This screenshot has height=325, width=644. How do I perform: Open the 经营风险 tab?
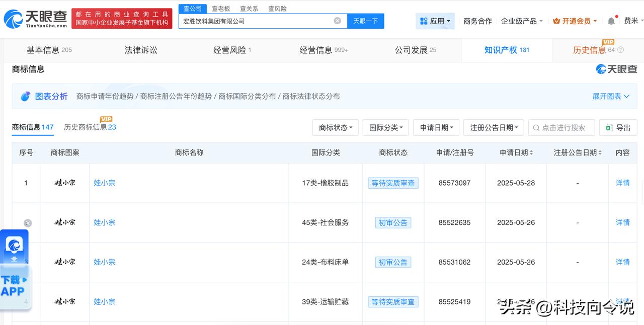click(x=232, y=50)
